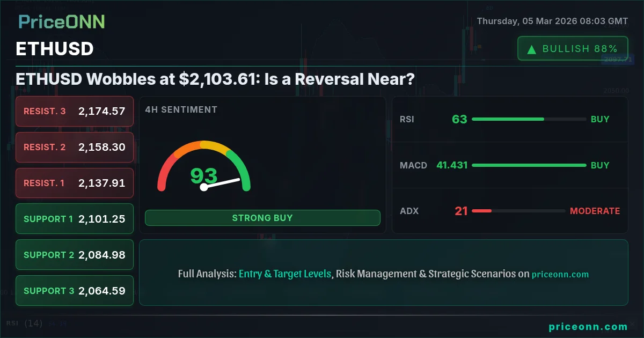644x338 pixels.
Task: Select the RESIST. 1 level 2,137.91
Action: 75,183
